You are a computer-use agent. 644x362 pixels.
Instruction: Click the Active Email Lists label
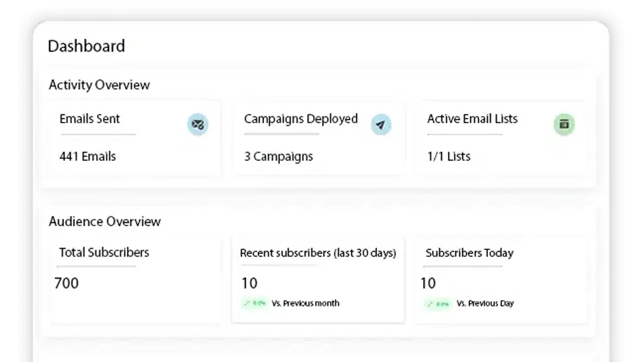[x=472, y=119]
